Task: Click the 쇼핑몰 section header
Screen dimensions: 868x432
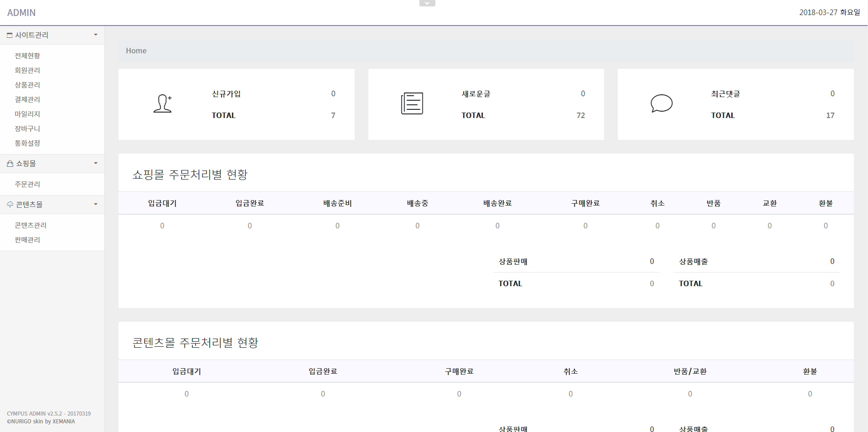Action: (x=52, y=164)
